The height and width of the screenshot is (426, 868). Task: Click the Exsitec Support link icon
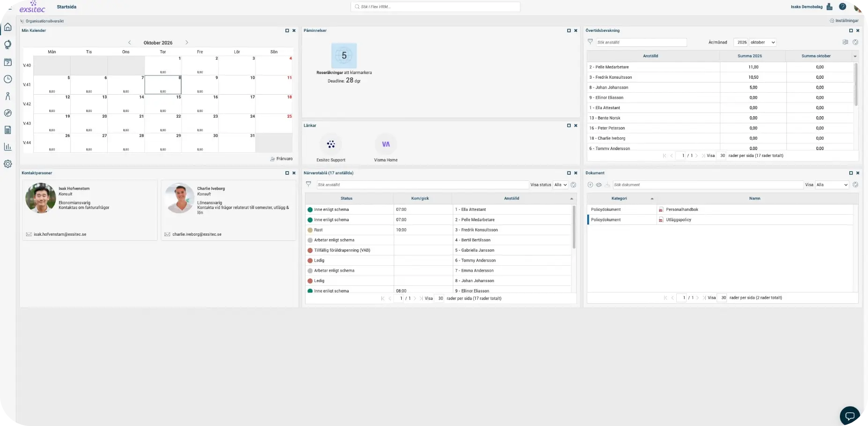[331, 144]
